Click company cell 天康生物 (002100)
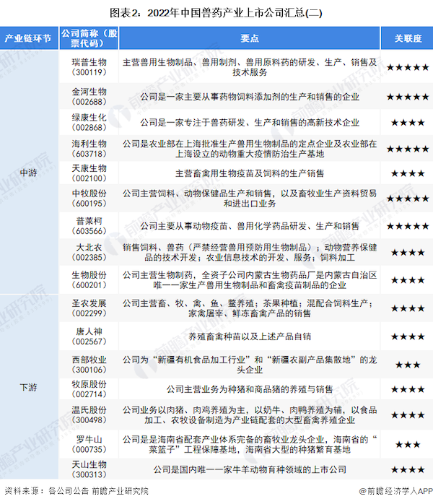 coord(89,173)
